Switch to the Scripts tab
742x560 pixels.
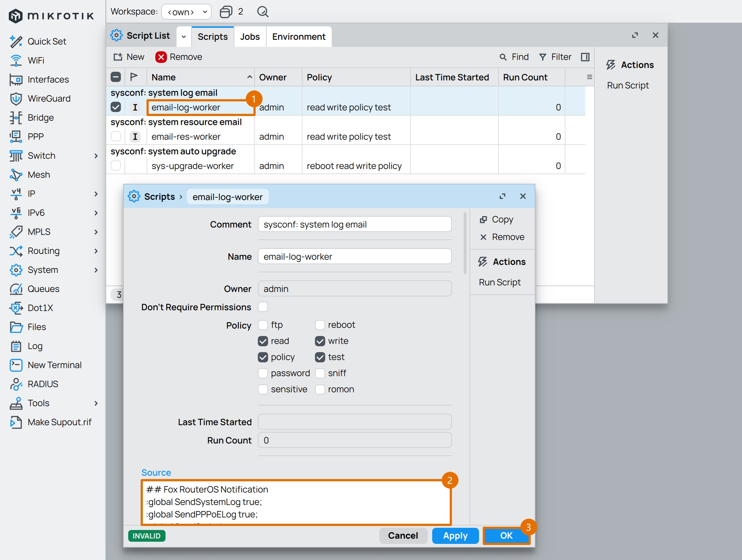(x=213, y=37)
